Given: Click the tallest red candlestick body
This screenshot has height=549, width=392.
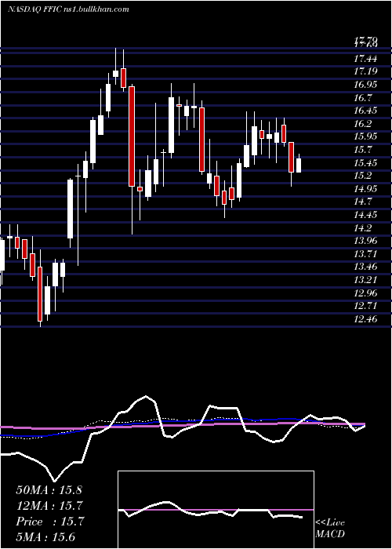Looking at the screenshot, I should 131,136.
